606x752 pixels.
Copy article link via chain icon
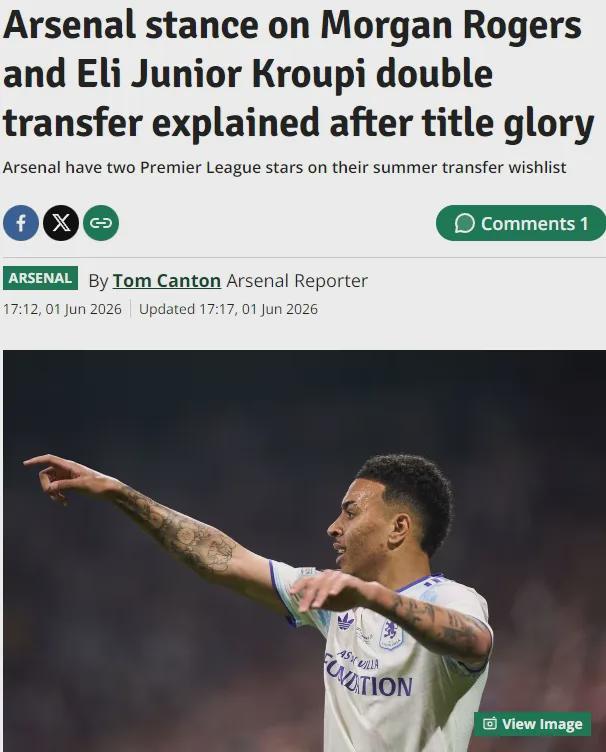point(101,223)
